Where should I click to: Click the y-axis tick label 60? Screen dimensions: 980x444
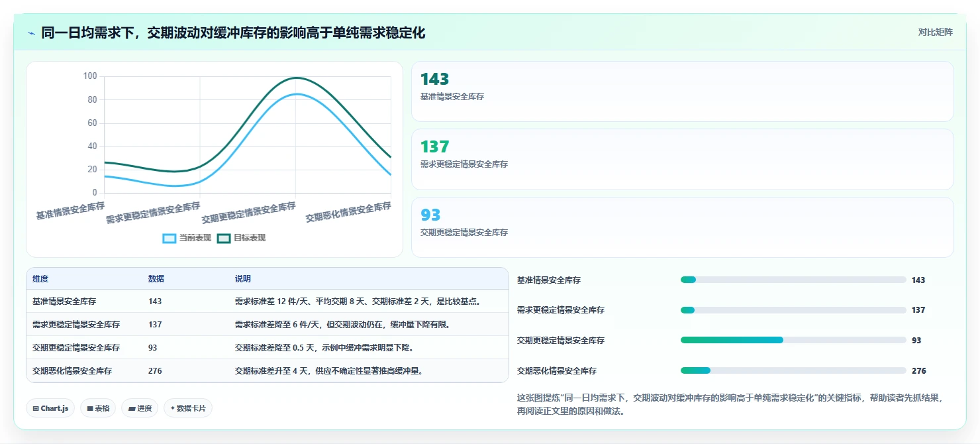coord(92,123)
